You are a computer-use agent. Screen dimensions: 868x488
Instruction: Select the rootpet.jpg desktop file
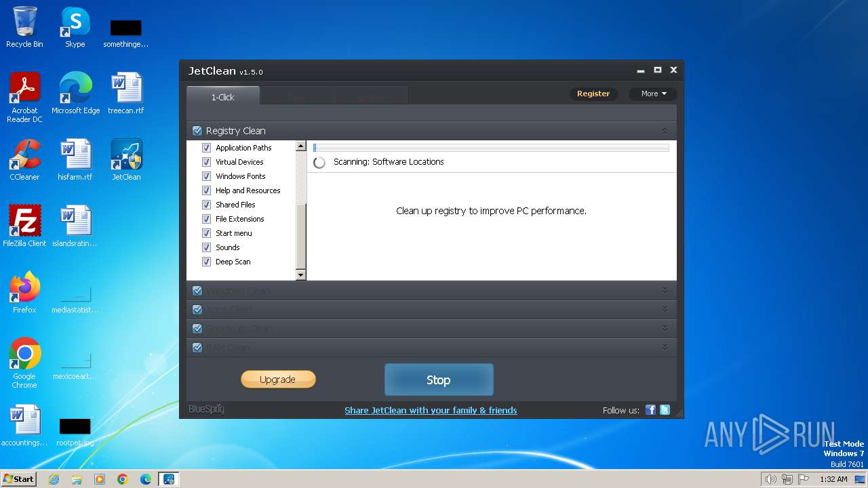point(75,431)
